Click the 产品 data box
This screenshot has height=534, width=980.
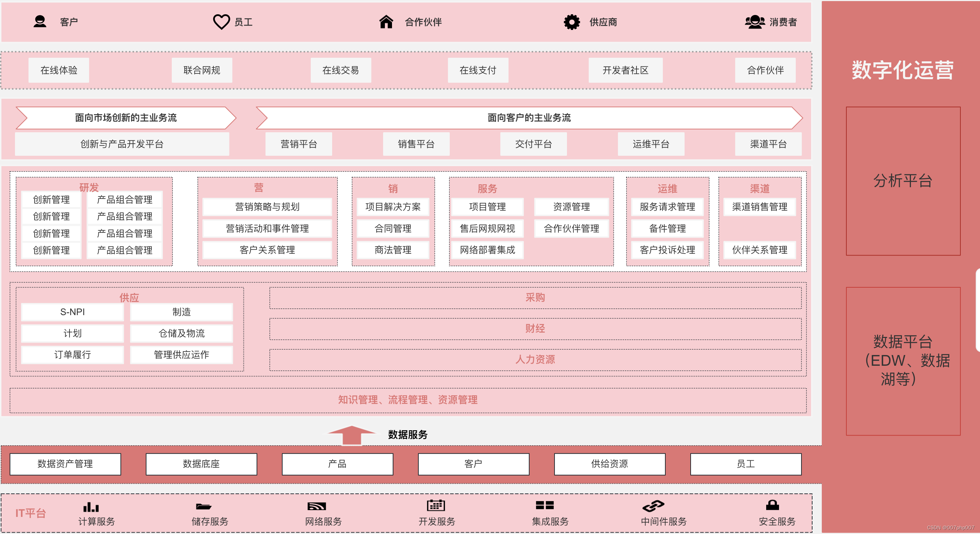(x=337, y=464)
